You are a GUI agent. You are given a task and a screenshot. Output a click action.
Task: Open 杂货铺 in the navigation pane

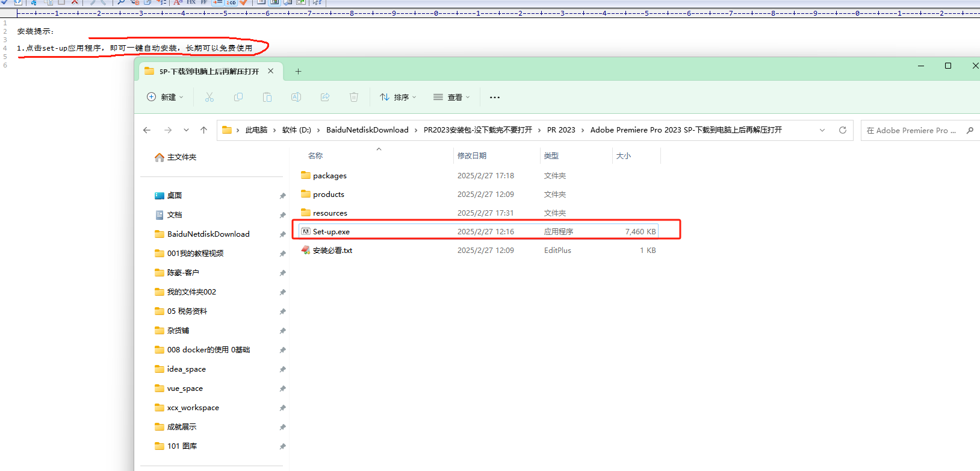pyautogui.click(x=178, y=331)
